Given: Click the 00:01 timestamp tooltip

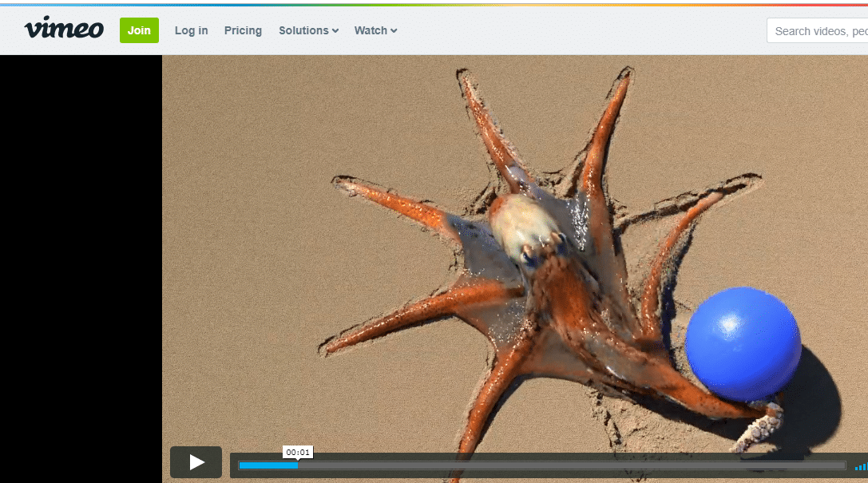Looking at the screenshot, I should (x=297, y=452).
